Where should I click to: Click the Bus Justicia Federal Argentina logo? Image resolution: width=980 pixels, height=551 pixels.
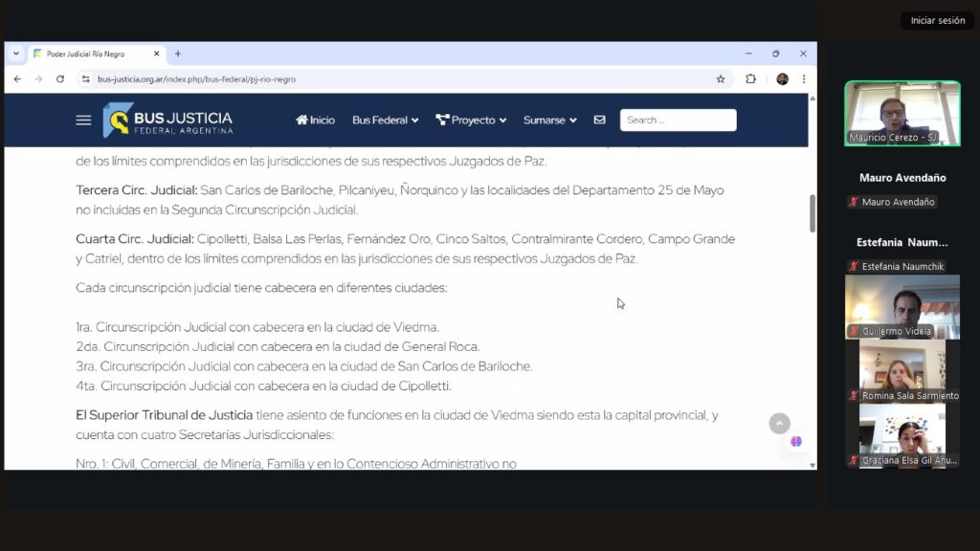168,121
